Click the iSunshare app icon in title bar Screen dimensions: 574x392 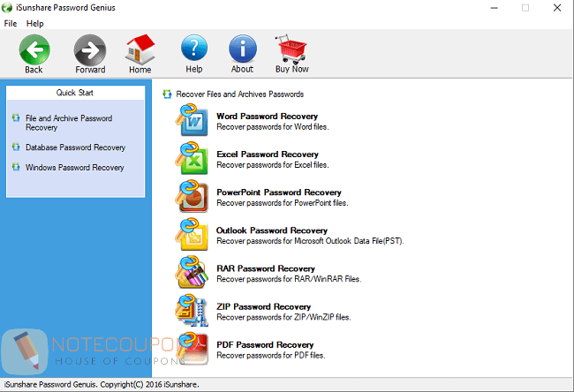pyautogui.click(x=6, y=7)
